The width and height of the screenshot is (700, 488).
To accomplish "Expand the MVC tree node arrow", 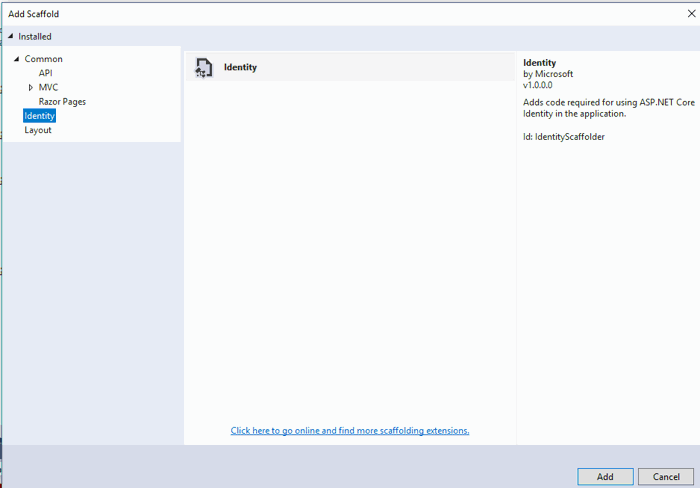I will [x=31, y=88].
